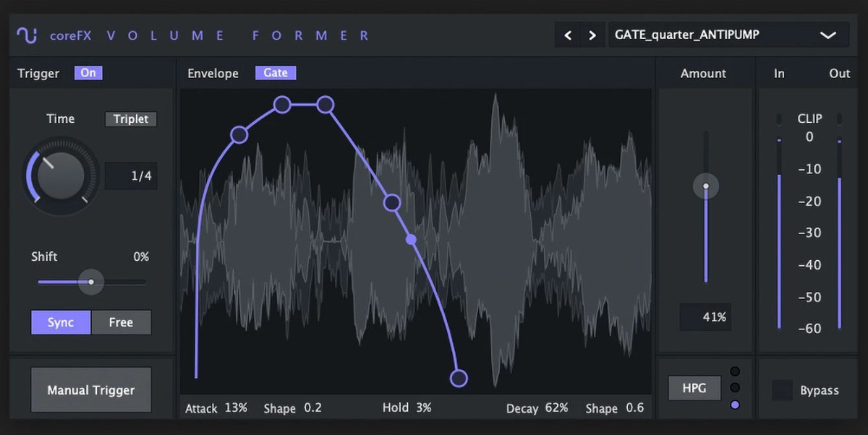Click the Manual Trigger button
This screenshot has width=868, height=435.
tap(91, 390)
